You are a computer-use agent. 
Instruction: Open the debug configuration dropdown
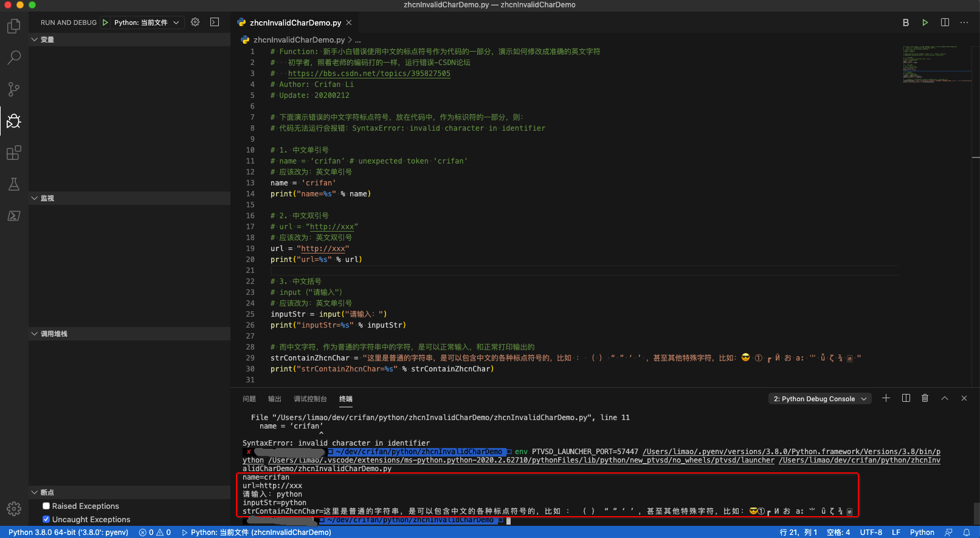(x=147, y=22)
